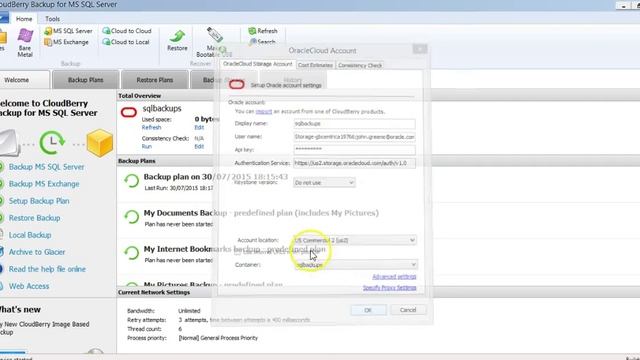Screen dimensions: 640x360
Task: Click Archive to Glacier link
Action: pos(37,252)
